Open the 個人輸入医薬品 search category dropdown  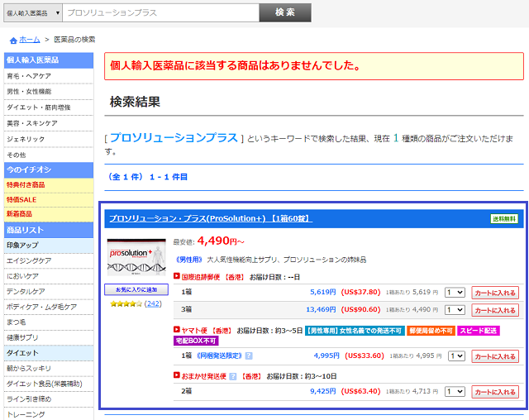tap(33, 13)
